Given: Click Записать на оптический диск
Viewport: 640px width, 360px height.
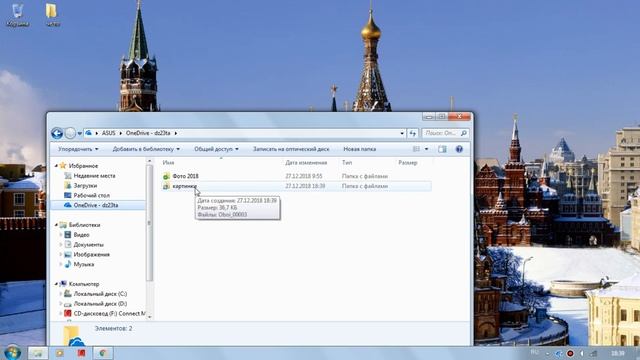Looking at the screenshot, I should (x=291, y=149).
